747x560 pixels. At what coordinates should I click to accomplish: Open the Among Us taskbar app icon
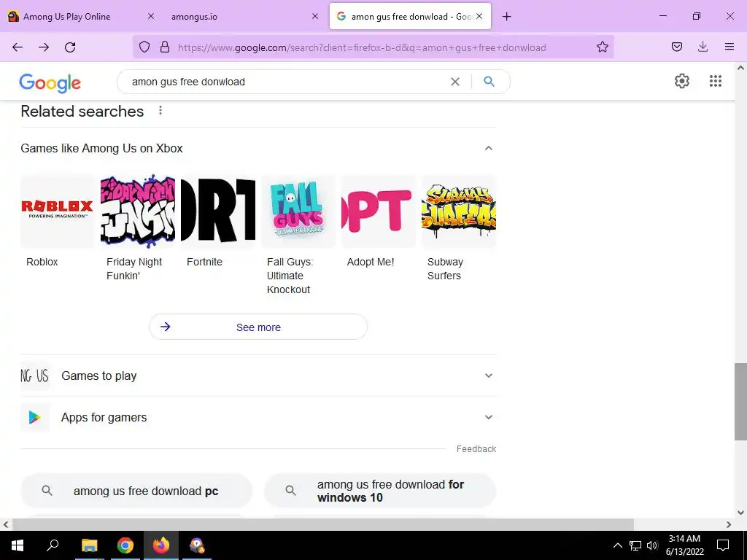coord(197,545)
